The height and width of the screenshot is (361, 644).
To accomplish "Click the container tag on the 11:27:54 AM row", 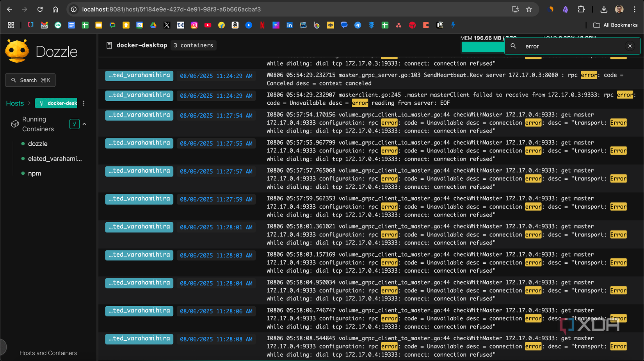I will coord(139,115).
